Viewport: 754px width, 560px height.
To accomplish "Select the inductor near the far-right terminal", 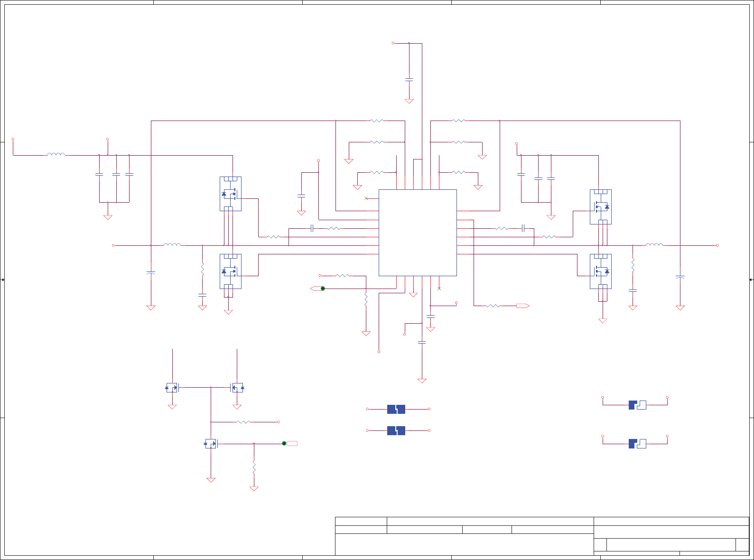I will click(x=654, y=244).
